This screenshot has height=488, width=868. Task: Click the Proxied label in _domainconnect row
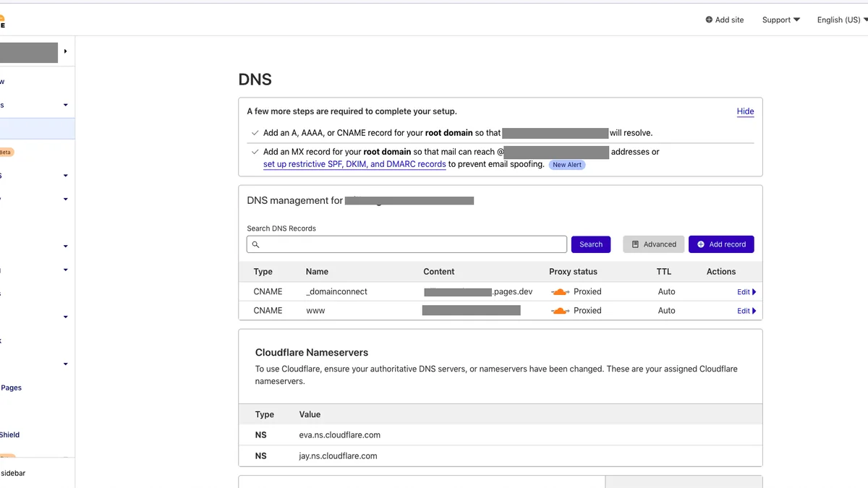[587, 292]
